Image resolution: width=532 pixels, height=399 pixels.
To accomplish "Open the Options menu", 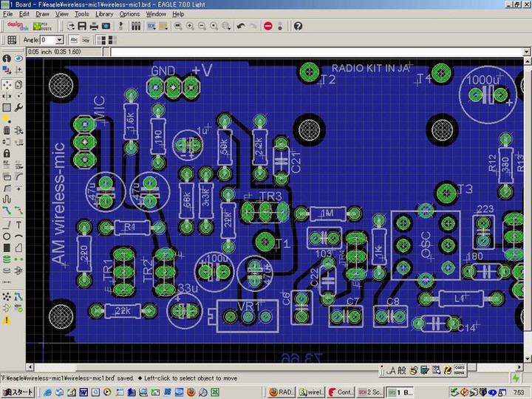I will click(x=129, y=14).
